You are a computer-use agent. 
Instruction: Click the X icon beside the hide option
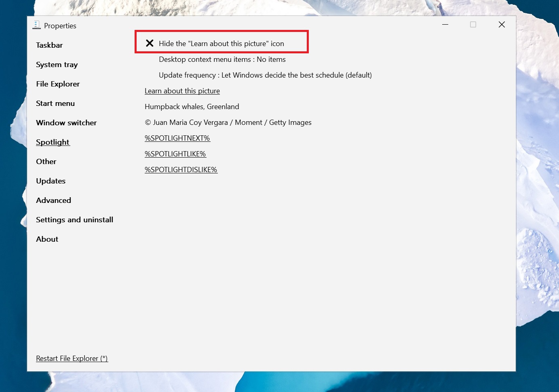pyautogui.click(x=150, y=43)
